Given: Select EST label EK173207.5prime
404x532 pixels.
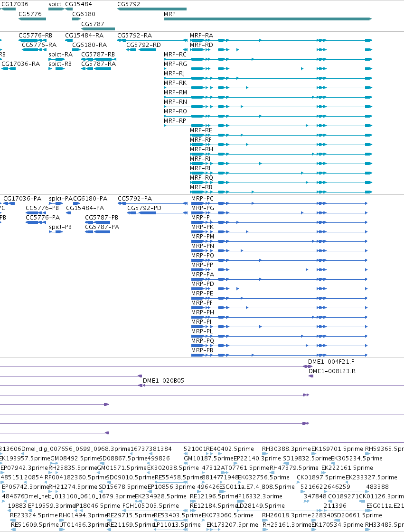Looking at the screenshot, I should click(233, 525).
